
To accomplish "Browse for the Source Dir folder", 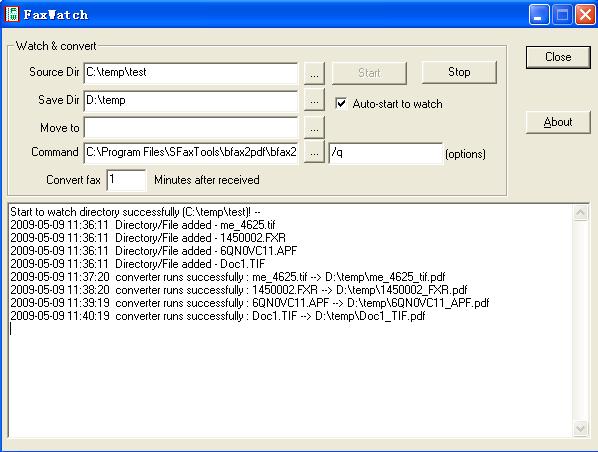I will click(314, 74).
